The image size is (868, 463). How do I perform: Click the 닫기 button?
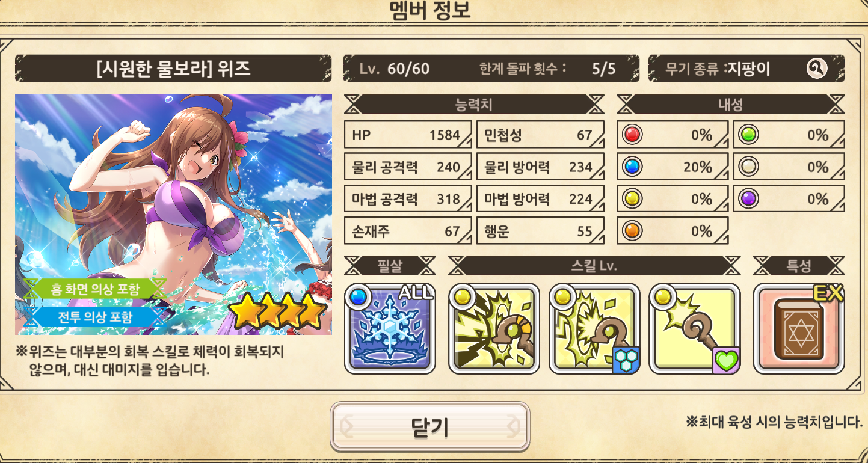[430, 427]
